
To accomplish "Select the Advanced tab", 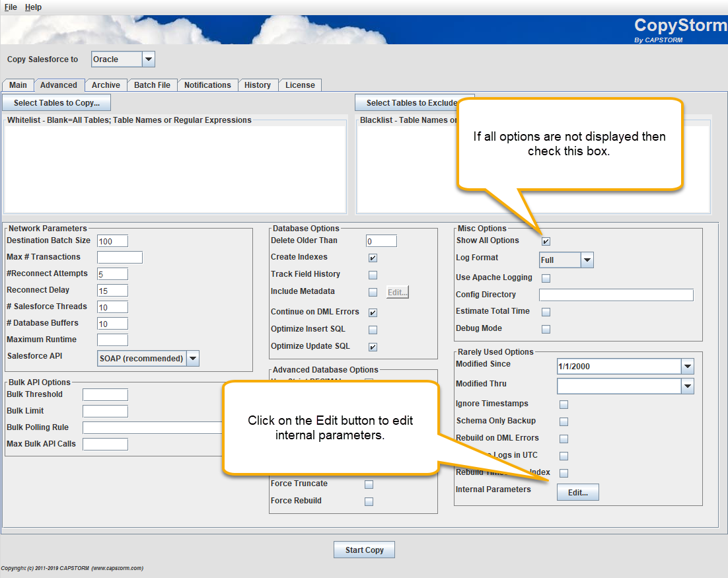I will tap(59, 85).
